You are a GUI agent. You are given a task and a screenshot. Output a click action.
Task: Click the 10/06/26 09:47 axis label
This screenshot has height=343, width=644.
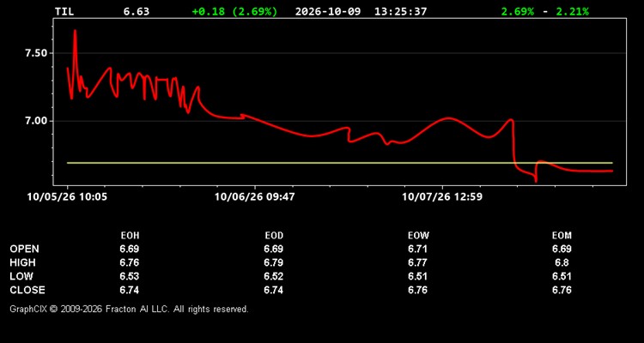[255, 197]
